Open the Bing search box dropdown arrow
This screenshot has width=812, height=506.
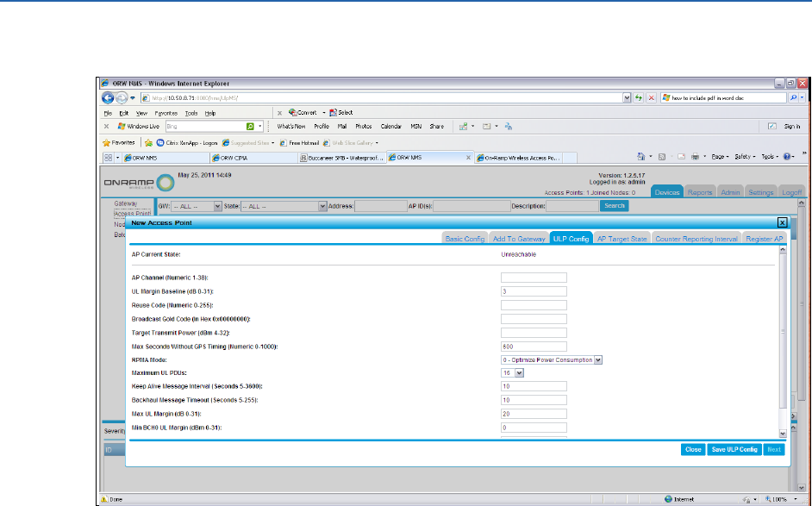[x=260, y=127]
